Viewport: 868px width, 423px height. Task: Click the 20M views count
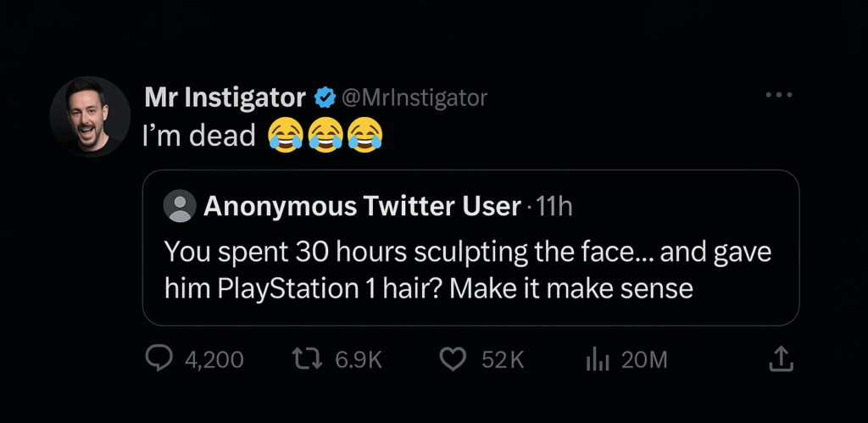click(x=644, y=359)
